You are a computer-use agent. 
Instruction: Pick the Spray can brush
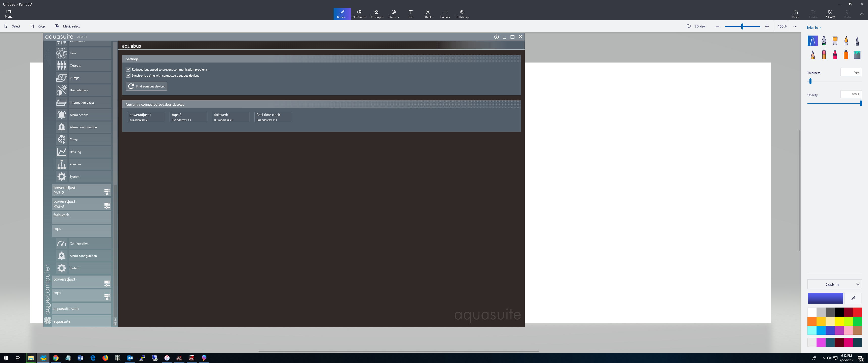pyautogui.click(x=846, y=54)
